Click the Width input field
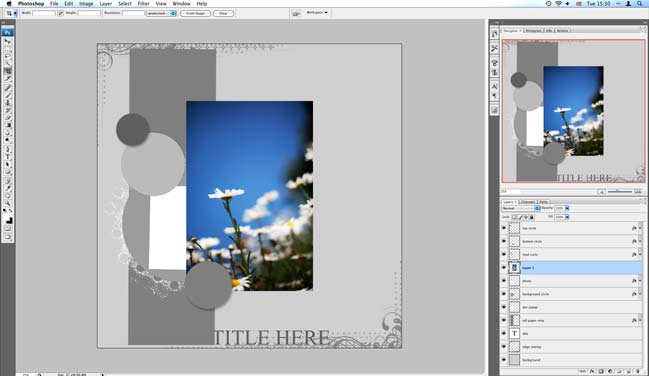The width and height of the screenshot is (649, 376). 44,13
